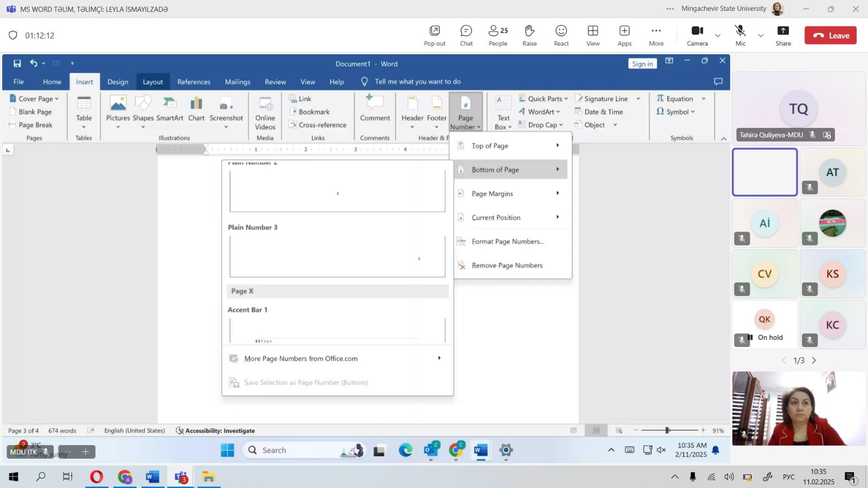Show the People list in Teams
This screenshot has width=868, height=488.
coord(498,36)
